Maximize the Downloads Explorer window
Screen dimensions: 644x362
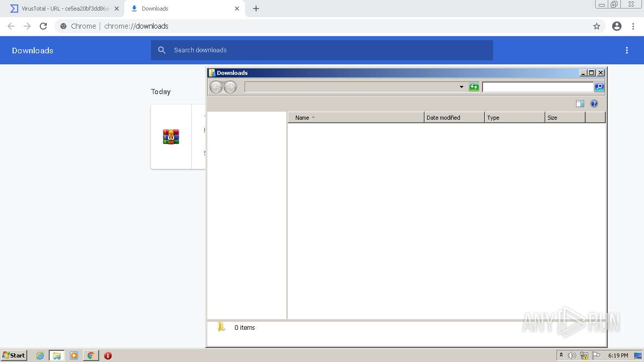[592, 73]
